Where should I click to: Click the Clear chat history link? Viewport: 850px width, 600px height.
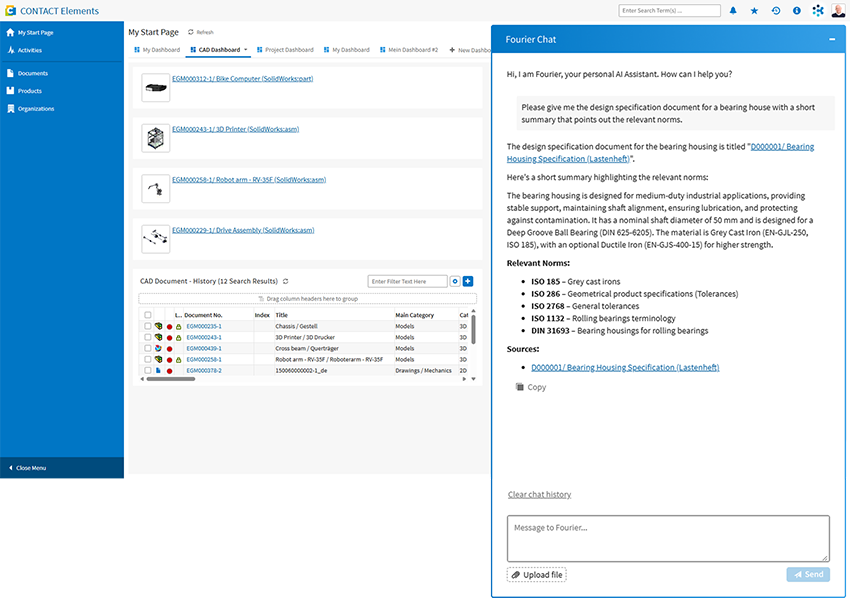[539, 494]
